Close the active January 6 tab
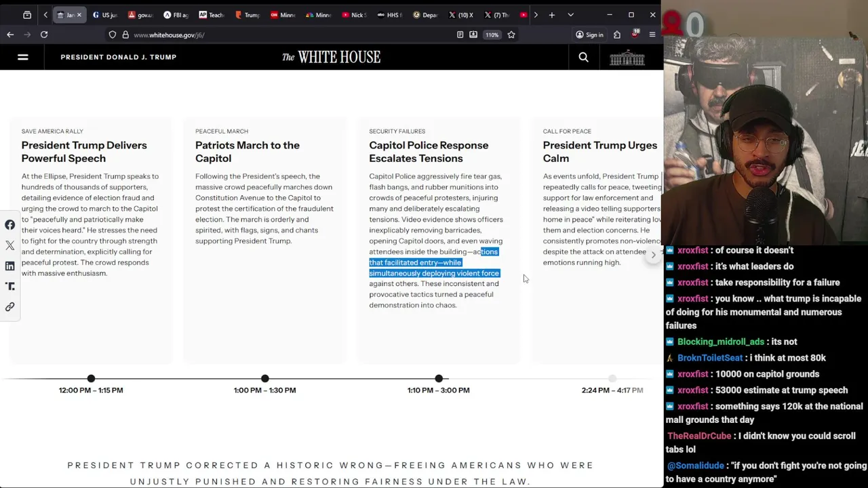This screenshot has width=868, height=488. pyautogui.click(x=79, y=15)
